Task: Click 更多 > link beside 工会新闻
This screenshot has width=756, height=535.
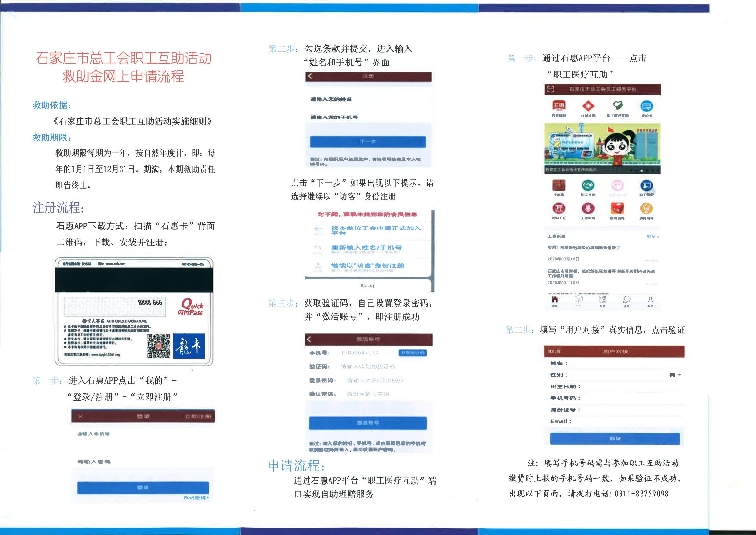Action: click(x=653, y=237)
